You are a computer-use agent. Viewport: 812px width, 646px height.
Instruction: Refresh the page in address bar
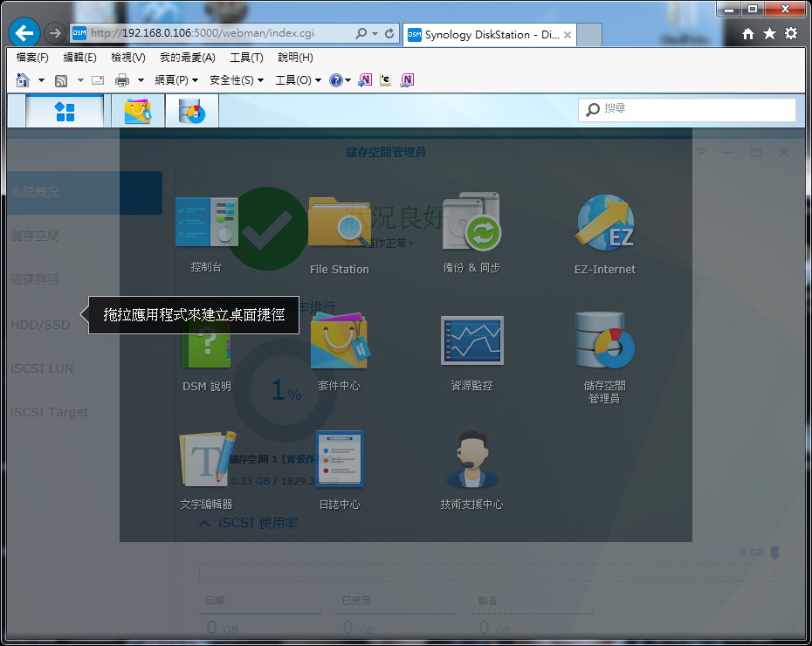pyautogui.click(x=389, y=34)
